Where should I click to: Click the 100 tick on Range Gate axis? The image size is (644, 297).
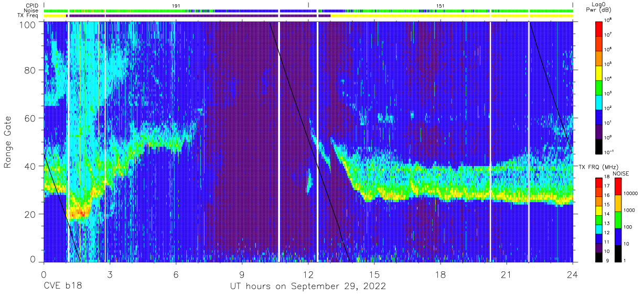coord(28,24)
